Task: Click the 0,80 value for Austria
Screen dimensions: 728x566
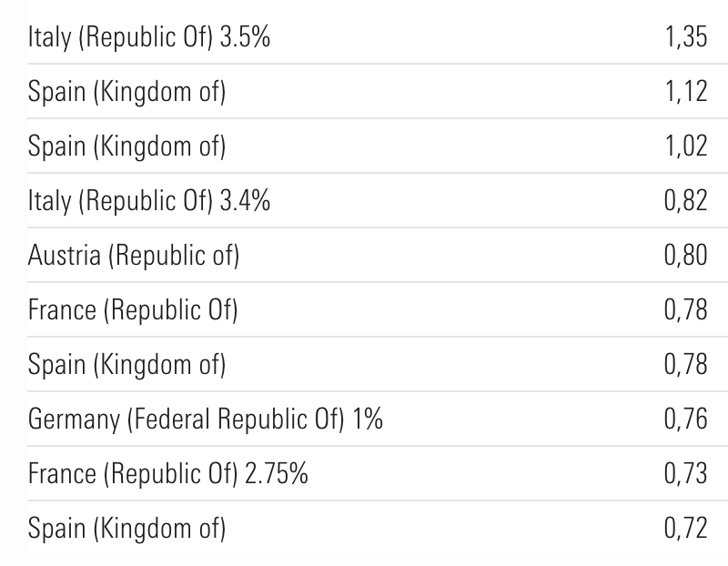Action: [x=685, y=256]
